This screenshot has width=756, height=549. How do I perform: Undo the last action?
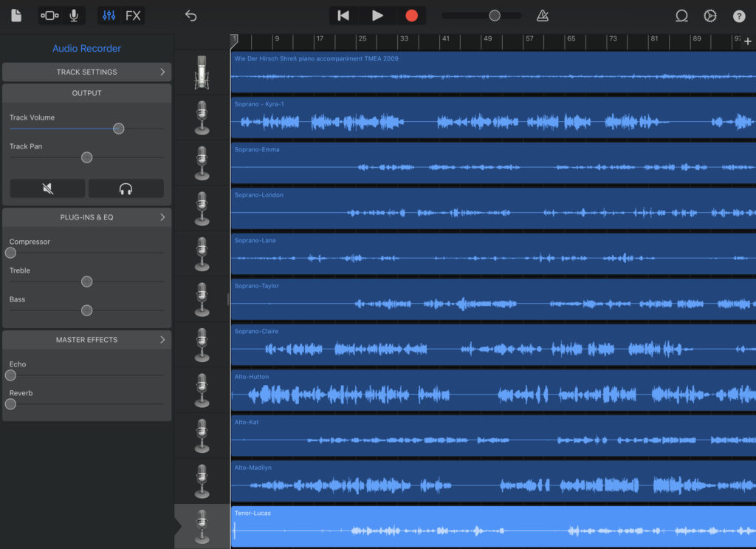[x=191, y=16]
